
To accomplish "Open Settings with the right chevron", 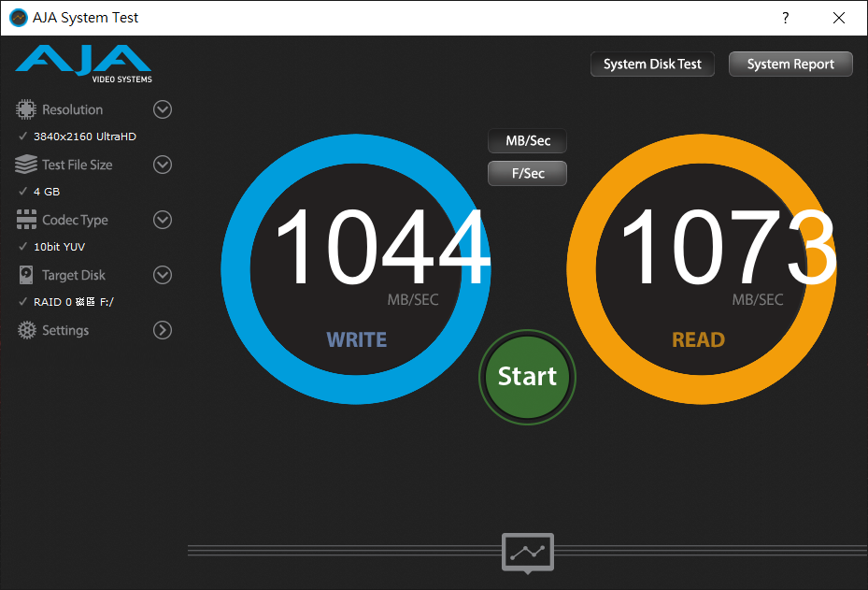I will (163, 330).
